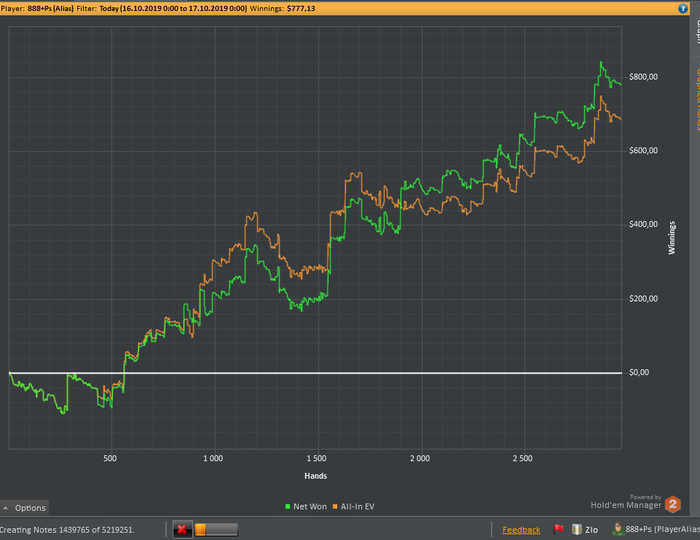Image resolution: width=700 pixels, height=540 pixels.
Task: Cancel note creation with the red X button
Action: click(x=182, y=530)
